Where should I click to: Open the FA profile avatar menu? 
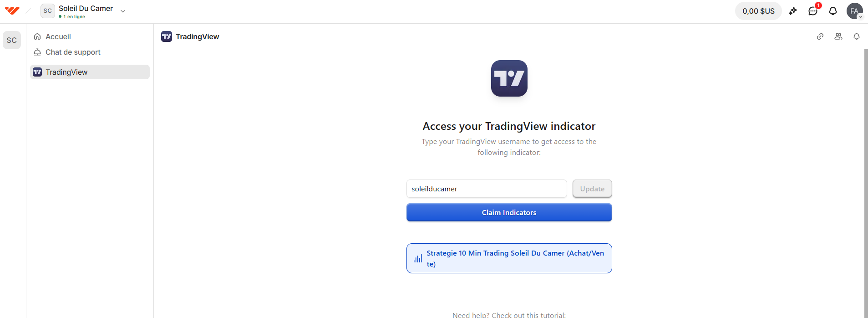tap(855, 11)
